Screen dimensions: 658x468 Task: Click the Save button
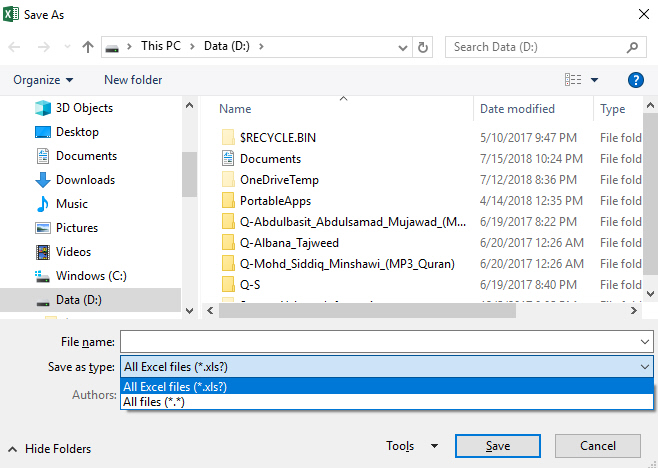[498, 446]
